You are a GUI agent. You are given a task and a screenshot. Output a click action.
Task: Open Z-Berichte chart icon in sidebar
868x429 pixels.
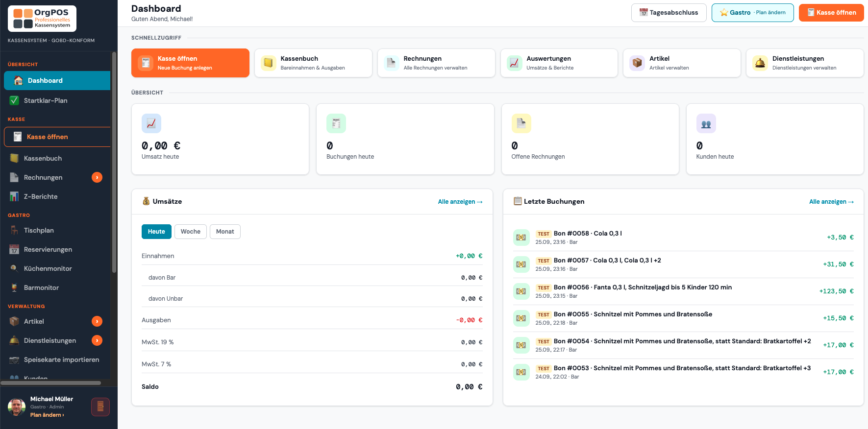click(x=14, y=196)
